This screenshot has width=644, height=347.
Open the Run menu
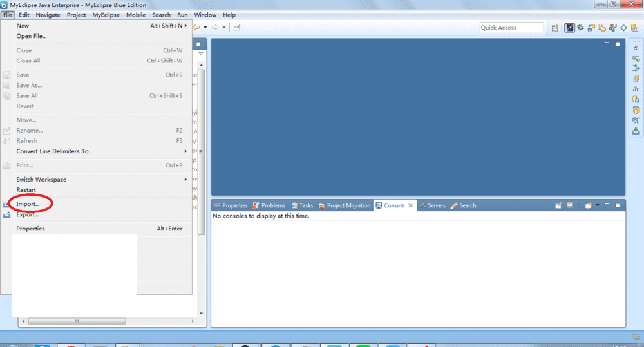(x=182, y=15)
